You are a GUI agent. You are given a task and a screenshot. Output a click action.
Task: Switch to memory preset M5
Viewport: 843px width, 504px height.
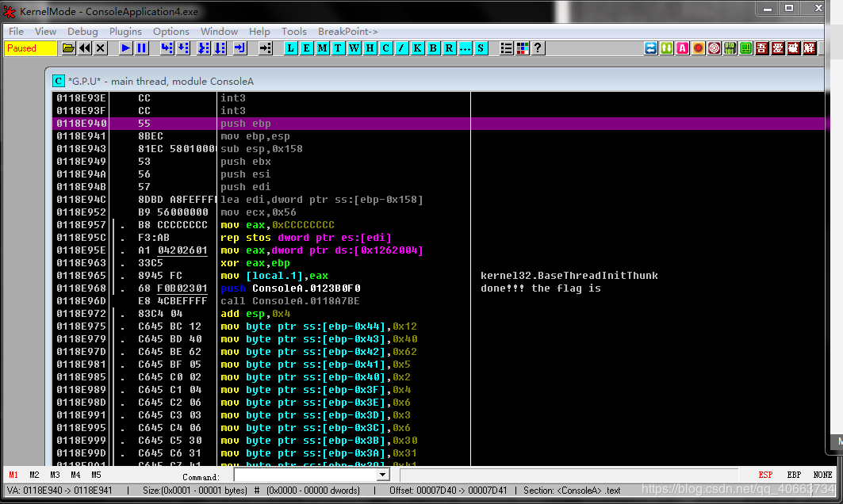pos(96,475)
